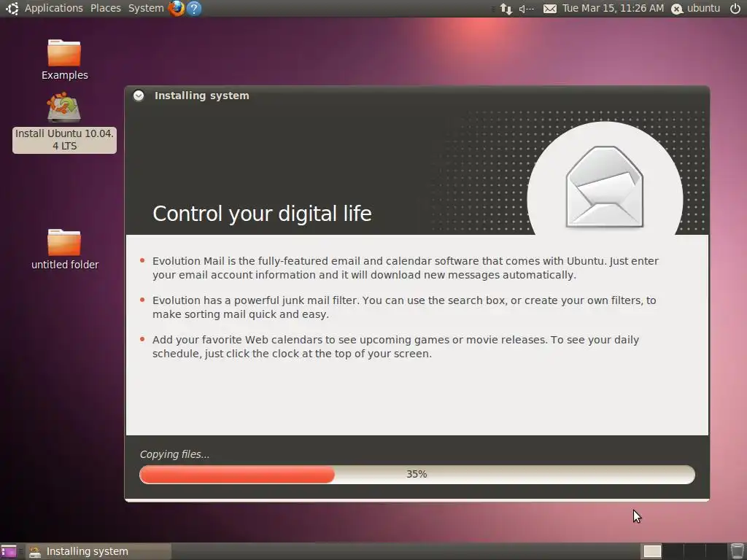Click the Control your digital life heading
The width and height of the screenshot is (747, 560).
(262, 214)
